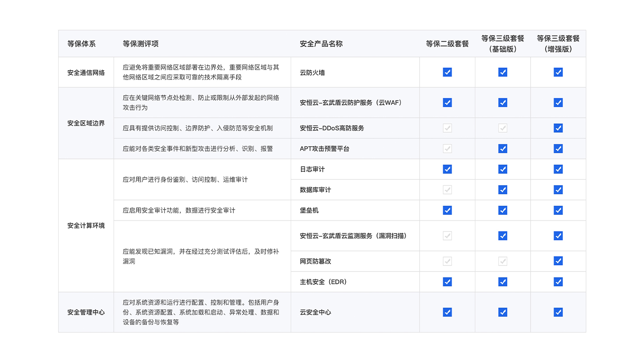Select the 安全计算环境 category cell
The image size is (644, 362).
point(86,226)
